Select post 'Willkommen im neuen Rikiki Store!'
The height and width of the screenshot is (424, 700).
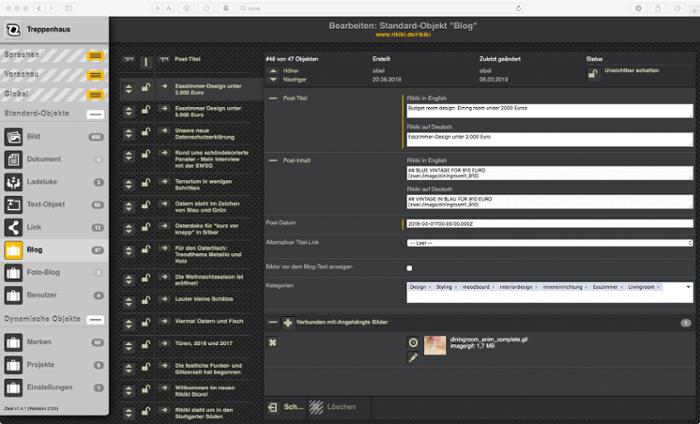pos(205,391)
